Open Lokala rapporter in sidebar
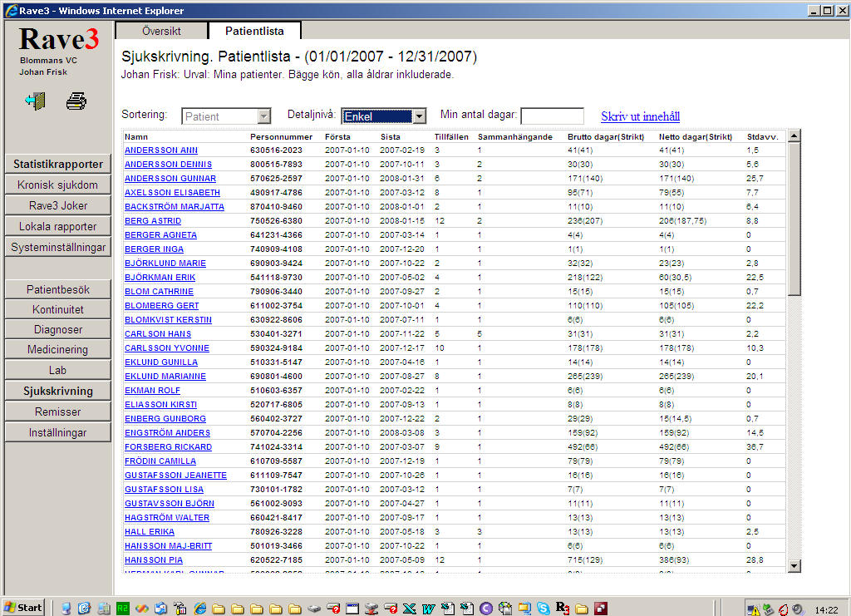Screen dimensions: 851x616 pos(58,226)
